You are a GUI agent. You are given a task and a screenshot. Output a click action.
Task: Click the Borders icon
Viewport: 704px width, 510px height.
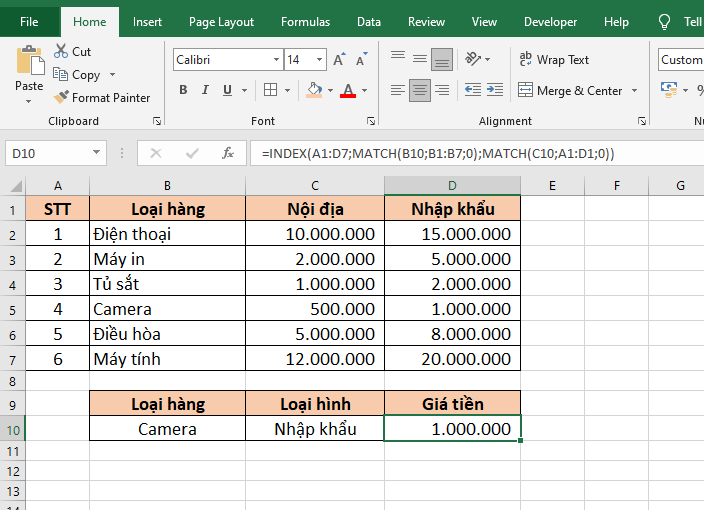268,91
